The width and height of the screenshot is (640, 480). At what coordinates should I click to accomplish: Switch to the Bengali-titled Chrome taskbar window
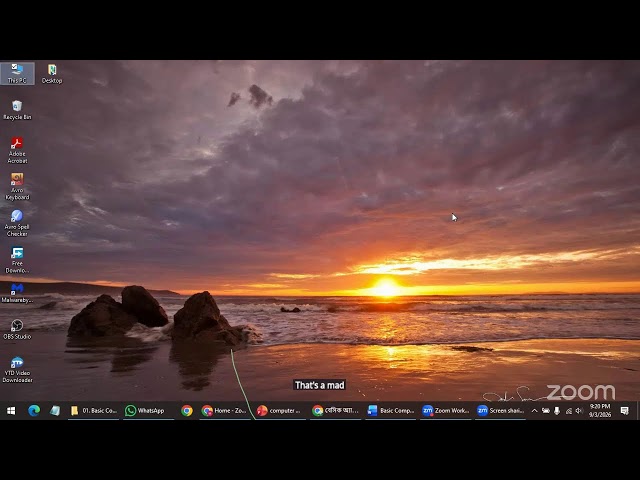(x=335, y=411)
